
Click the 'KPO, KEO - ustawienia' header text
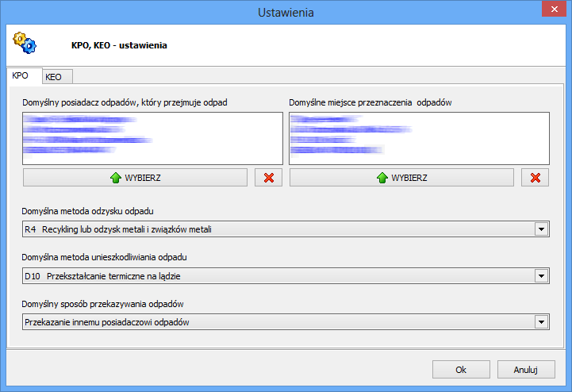pyautogui.click(x=119, y=45)
